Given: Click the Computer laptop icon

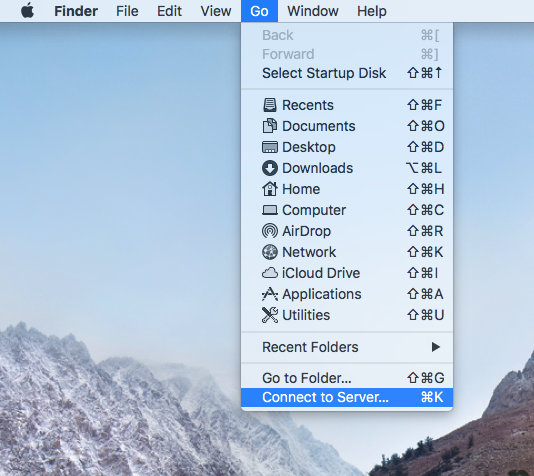Looking at the screenshot, I should tap(270, 210).
